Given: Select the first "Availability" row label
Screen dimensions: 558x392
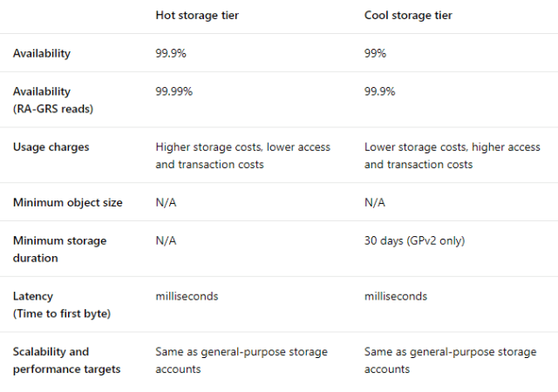Looking at the screenshot, I should (42, 53).
